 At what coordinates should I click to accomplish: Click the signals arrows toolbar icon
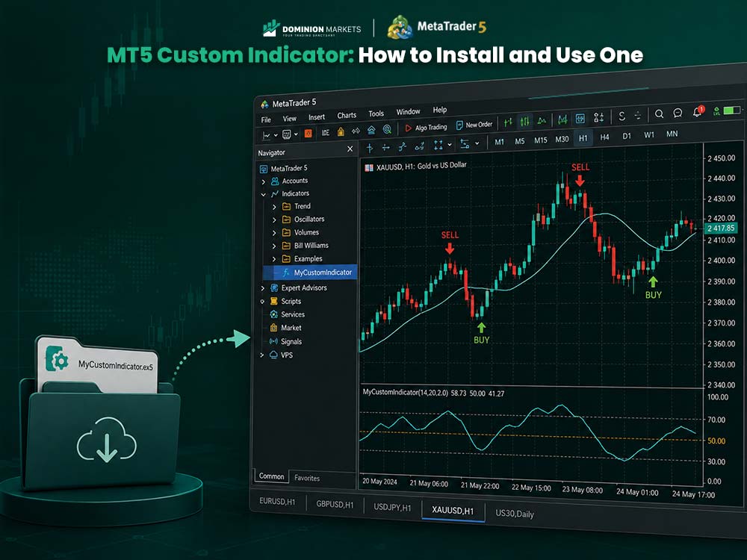tap(356, 131)
